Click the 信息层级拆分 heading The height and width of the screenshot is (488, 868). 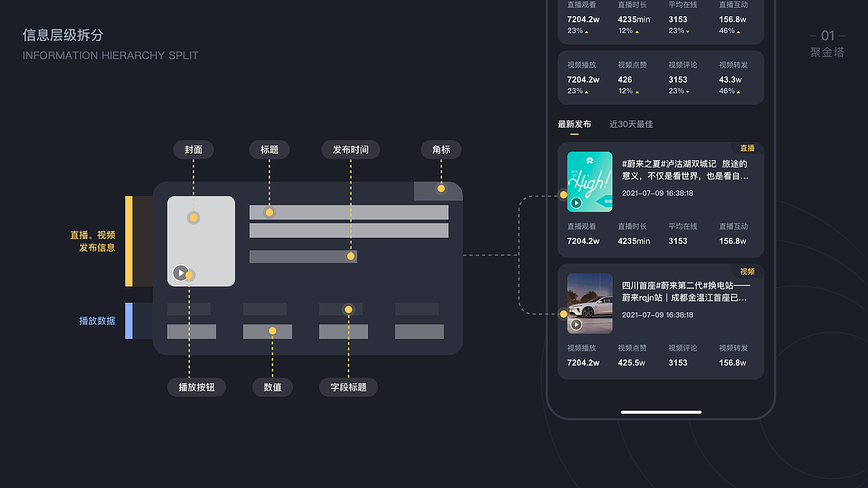click(x=63, y=35)
